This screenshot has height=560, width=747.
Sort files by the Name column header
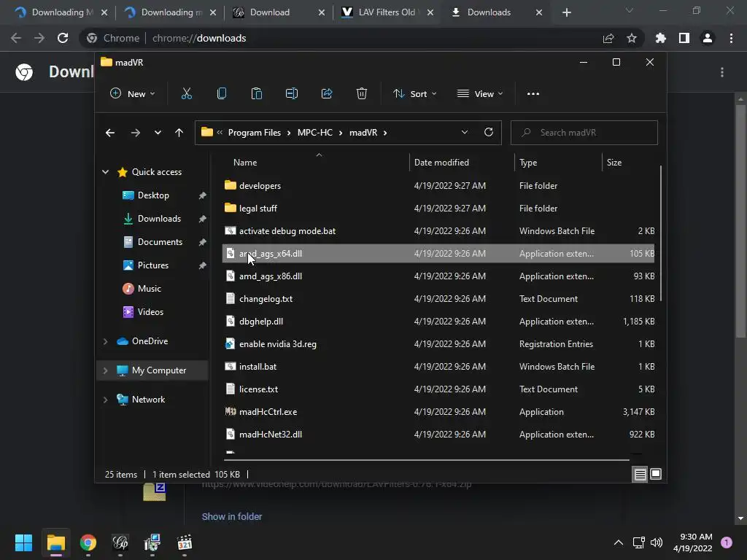click(245, 163)
